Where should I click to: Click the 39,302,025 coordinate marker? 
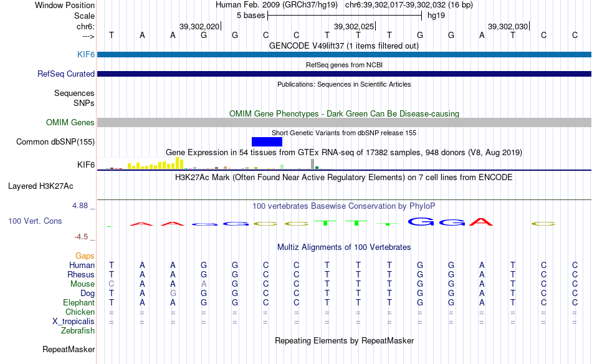click(354, 26)
